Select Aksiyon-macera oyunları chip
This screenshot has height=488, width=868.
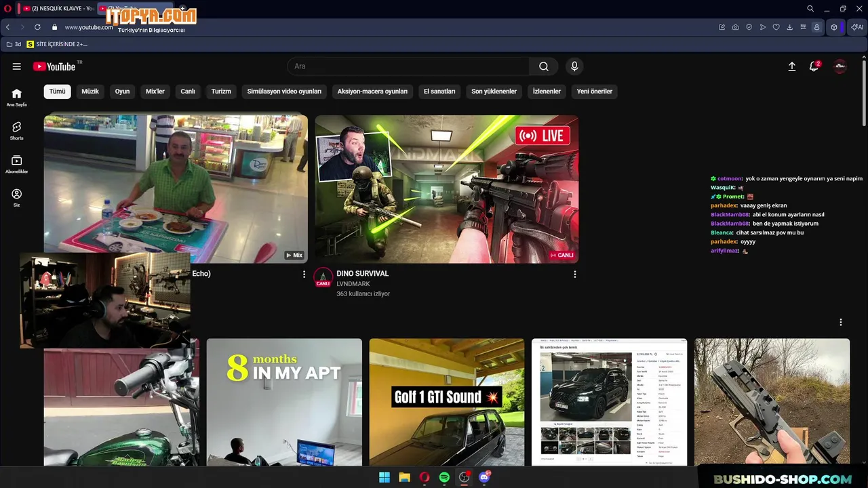coord(372,91)
